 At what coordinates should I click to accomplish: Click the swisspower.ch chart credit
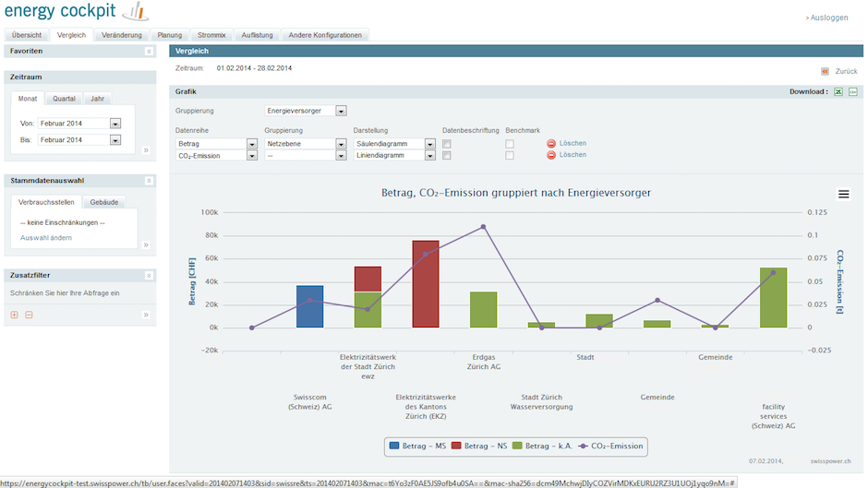point(830,461)
